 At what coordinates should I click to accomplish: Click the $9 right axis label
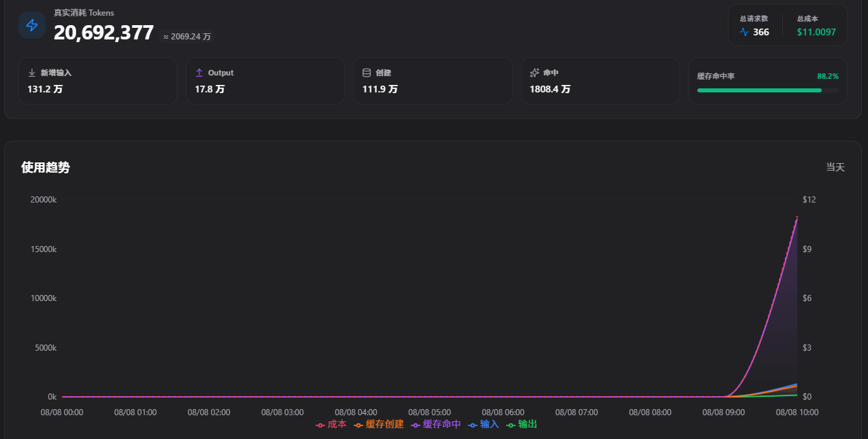point(807,249)
